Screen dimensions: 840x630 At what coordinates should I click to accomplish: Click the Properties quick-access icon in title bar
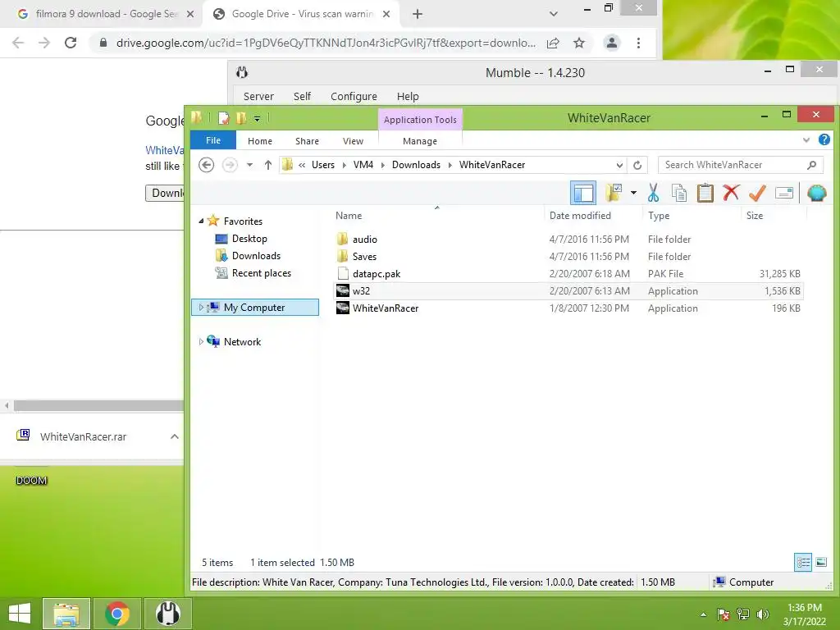pos(223,118)
